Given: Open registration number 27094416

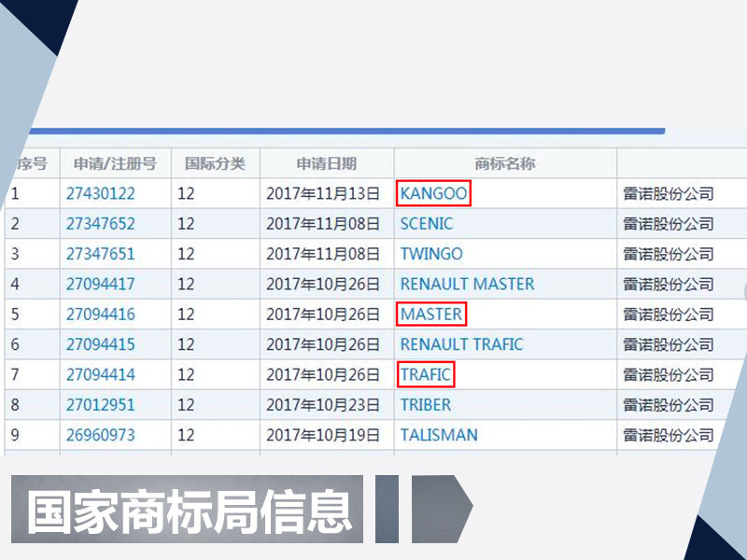Looking at the screenshot, I should 101,315.
